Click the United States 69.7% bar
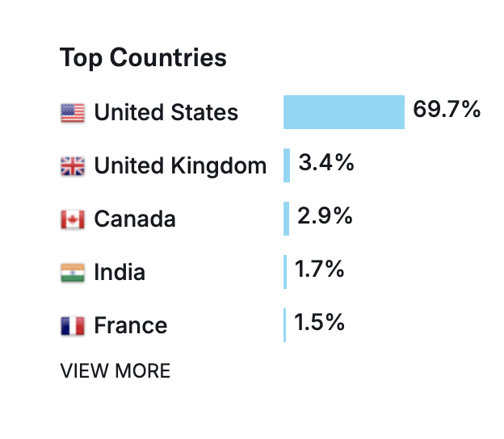The height and width of the screenshot is (439, 504). pos(343,112)
